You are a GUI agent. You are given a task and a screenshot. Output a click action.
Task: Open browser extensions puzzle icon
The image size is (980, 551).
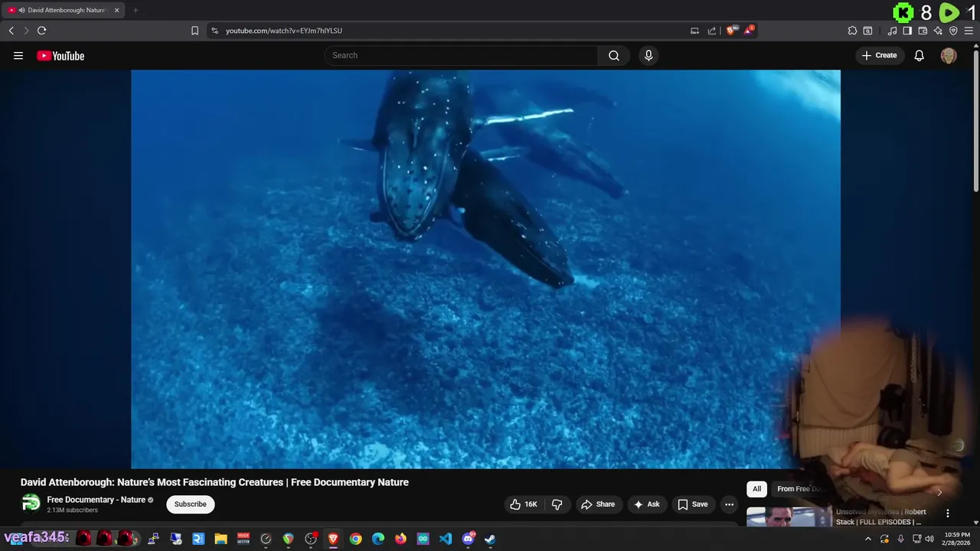(x=852, y=31)
